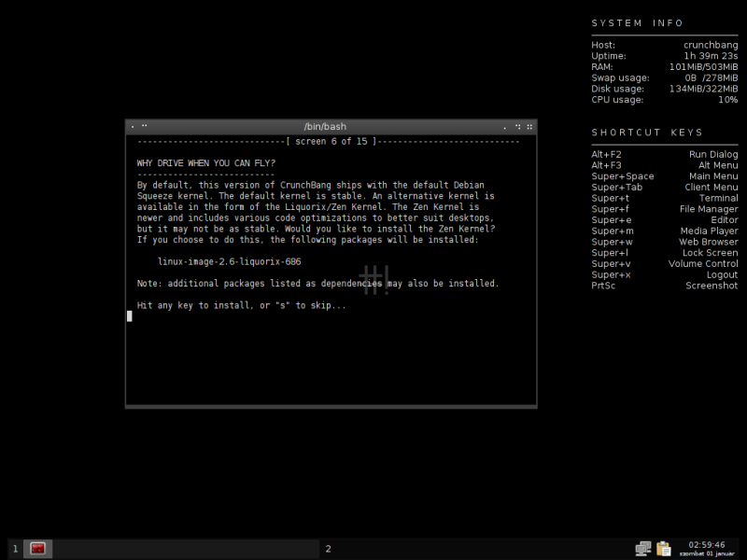Click the "Swap usage:" label
Screen dimensions: 747x560
pos(620,77)
